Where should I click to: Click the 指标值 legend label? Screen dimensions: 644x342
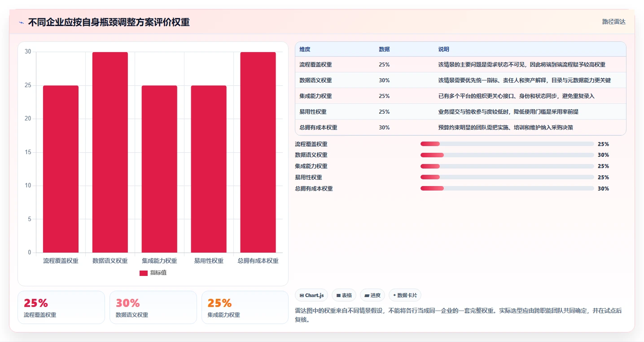pyautogui.click(x=158, y=273)
